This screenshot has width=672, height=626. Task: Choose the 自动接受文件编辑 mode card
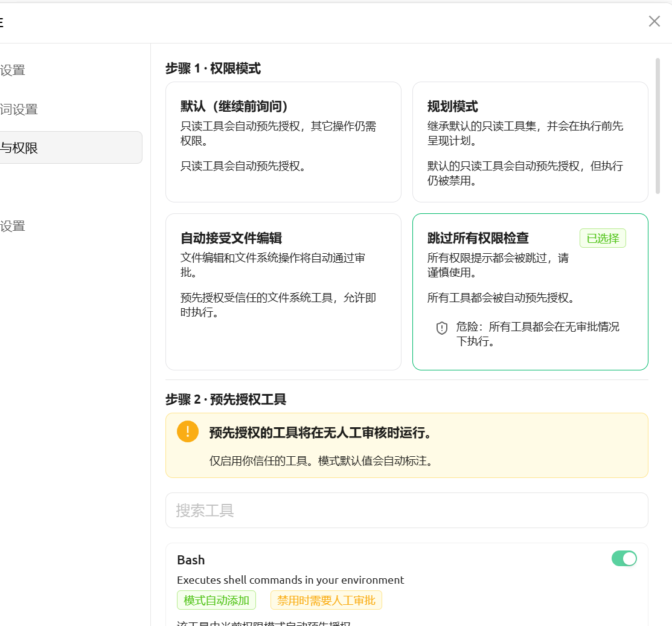283,291
